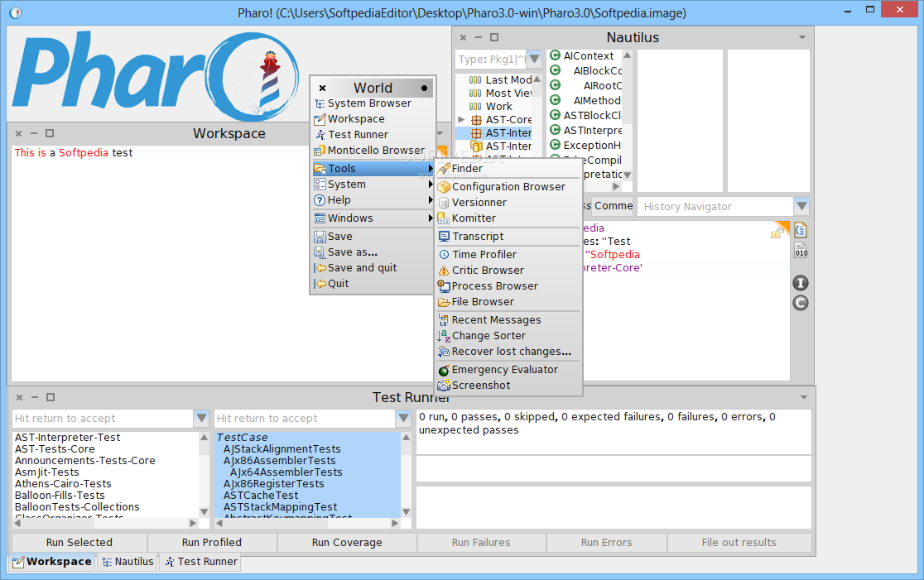
Task: Click the Time Profiler clock icon
Action: [x=444, y=255]
